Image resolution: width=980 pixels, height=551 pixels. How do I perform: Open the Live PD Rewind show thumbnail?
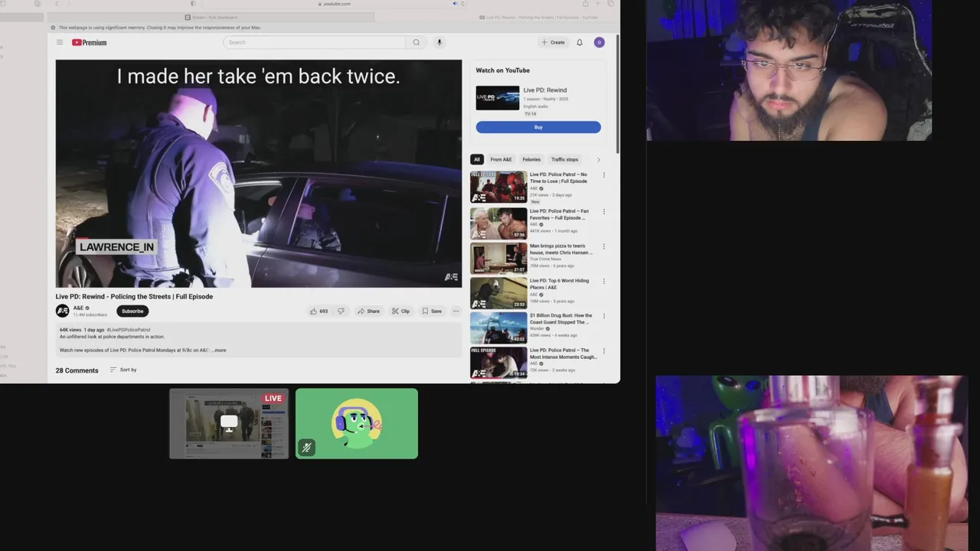point(498,98)
